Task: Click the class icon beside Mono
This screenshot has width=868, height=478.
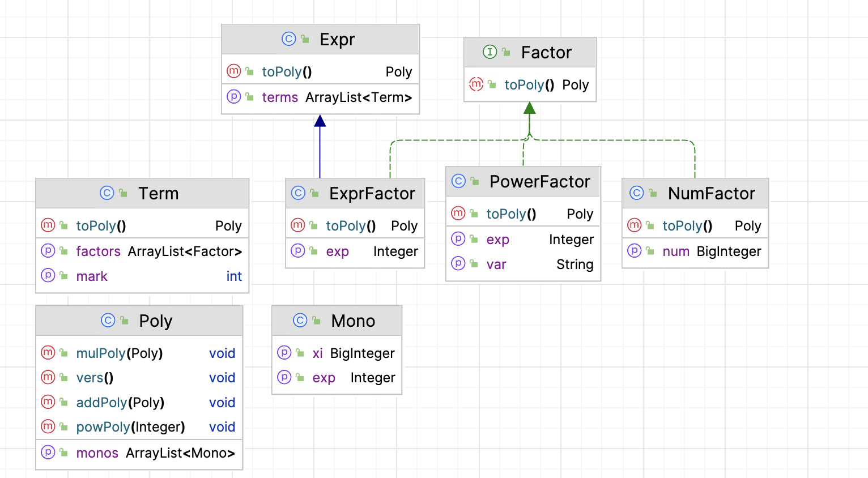Action: (x=300, y=321)
